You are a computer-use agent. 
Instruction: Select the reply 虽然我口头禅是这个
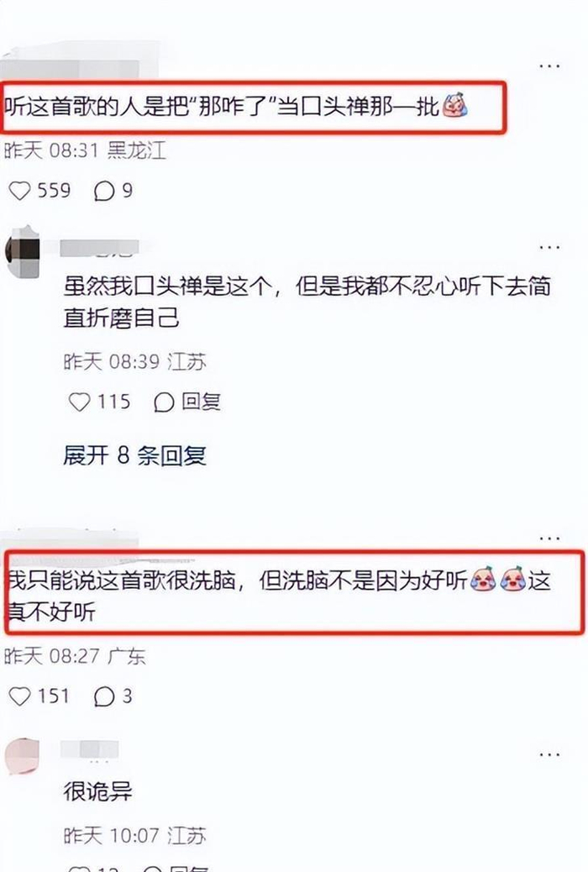coord(307,302)
